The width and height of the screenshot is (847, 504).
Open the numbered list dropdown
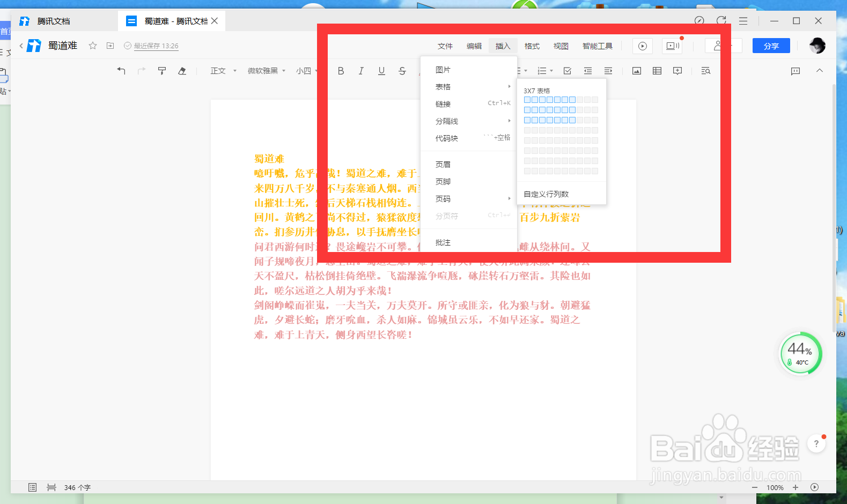(545, 71)
